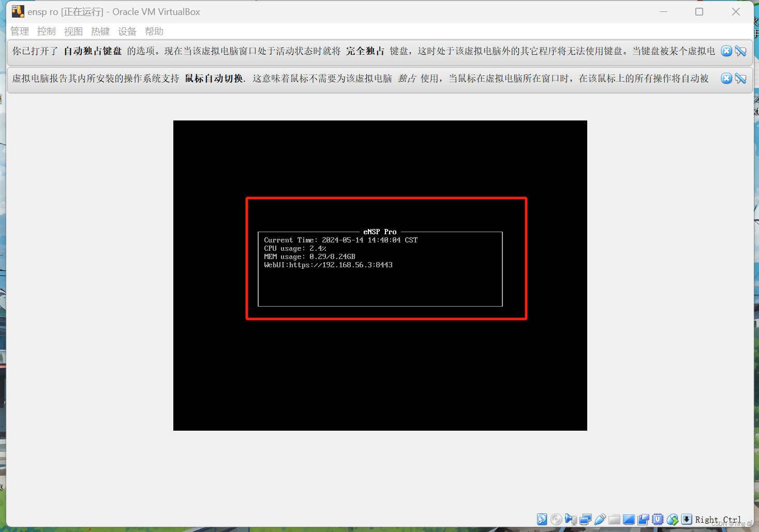759x532 pixels.
Task: Click the audio status icon
Action: 571,520
